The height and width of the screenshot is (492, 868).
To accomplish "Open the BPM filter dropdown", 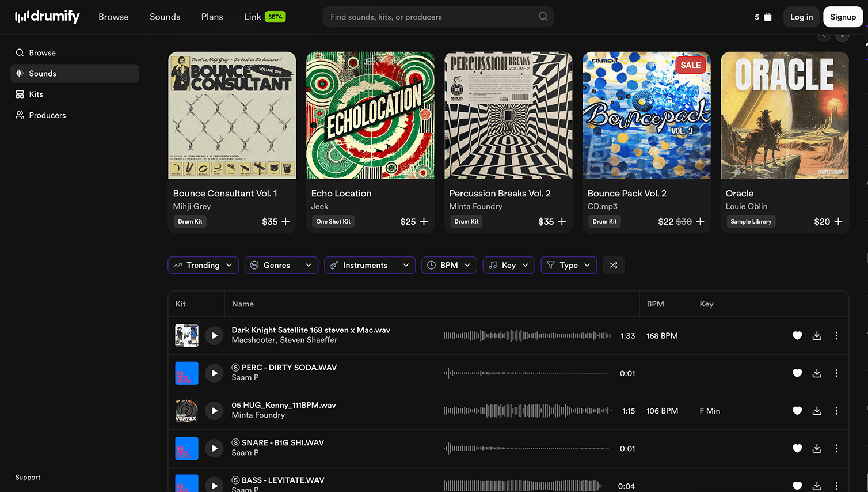I will [x=449, y=265].
